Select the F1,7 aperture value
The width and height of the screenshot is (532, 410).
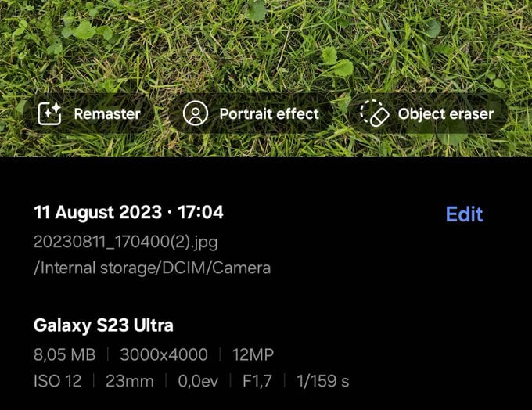257,381
